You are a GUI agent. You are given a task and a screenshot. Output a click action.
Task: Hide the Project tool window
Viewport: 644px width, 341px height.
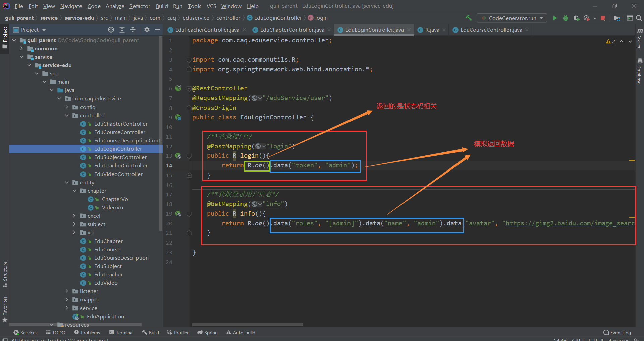point(157,30)
